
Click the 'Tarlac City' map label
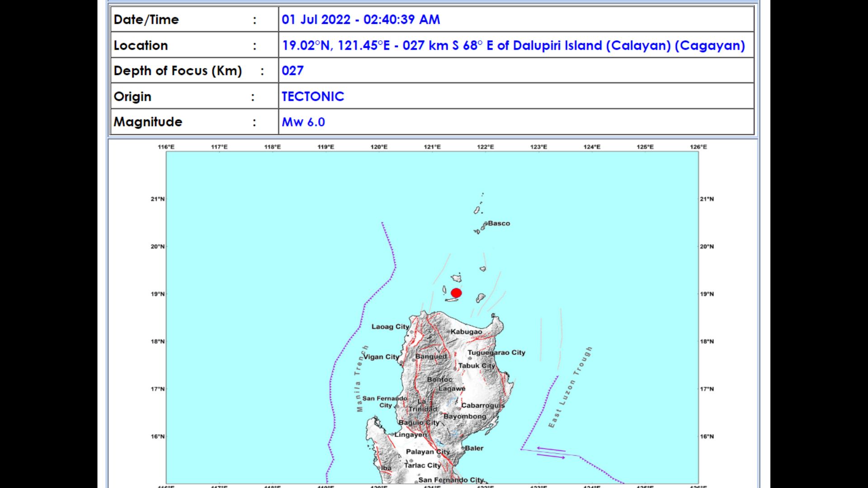pos(422,465)
